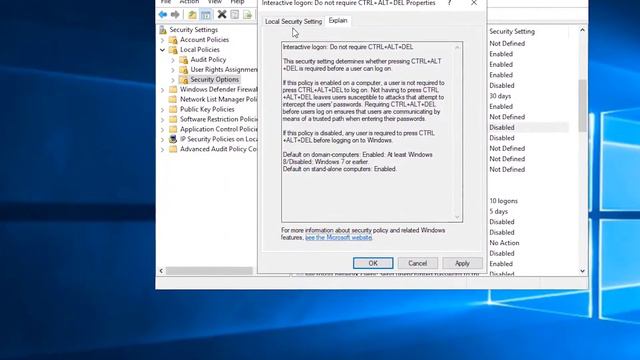Open the Help menu
This screenshot has height=360, width=640.
click(237, 2)
